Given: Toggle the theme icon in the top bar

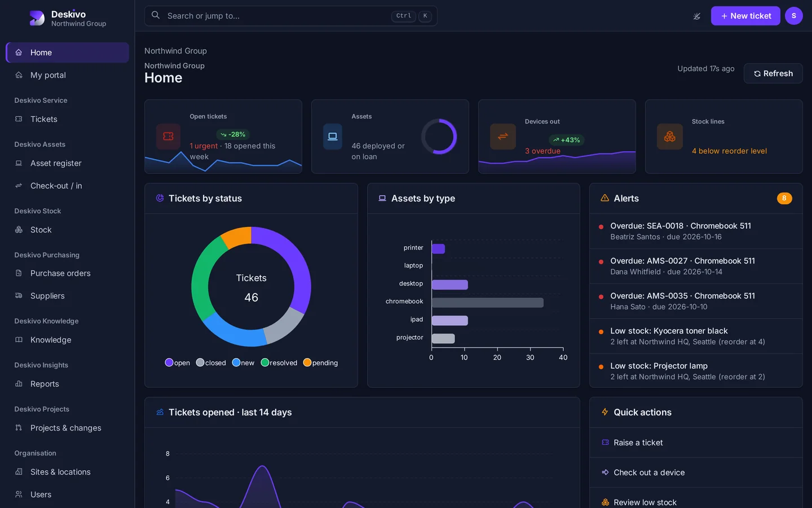Looking at the screenshot, I should click(x=697, y=16).
